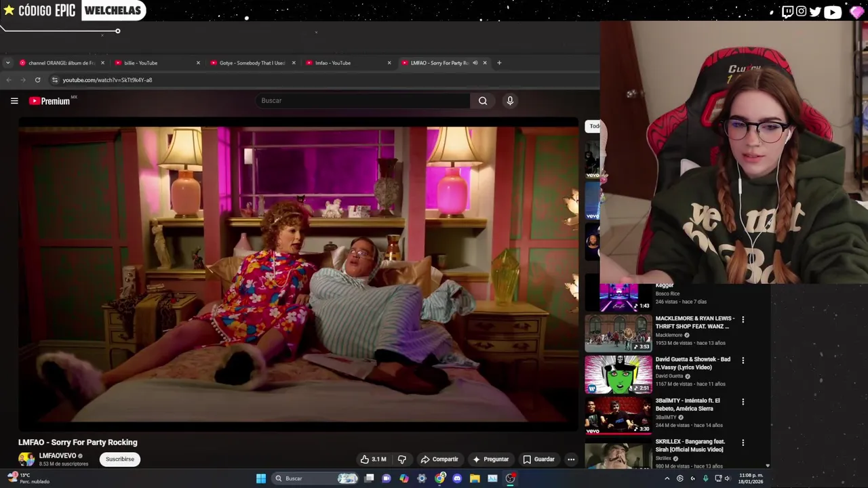868x488 pixels.
Task: Open the LMFAOVEVO channel name link
Action: (x=58, y=455)
